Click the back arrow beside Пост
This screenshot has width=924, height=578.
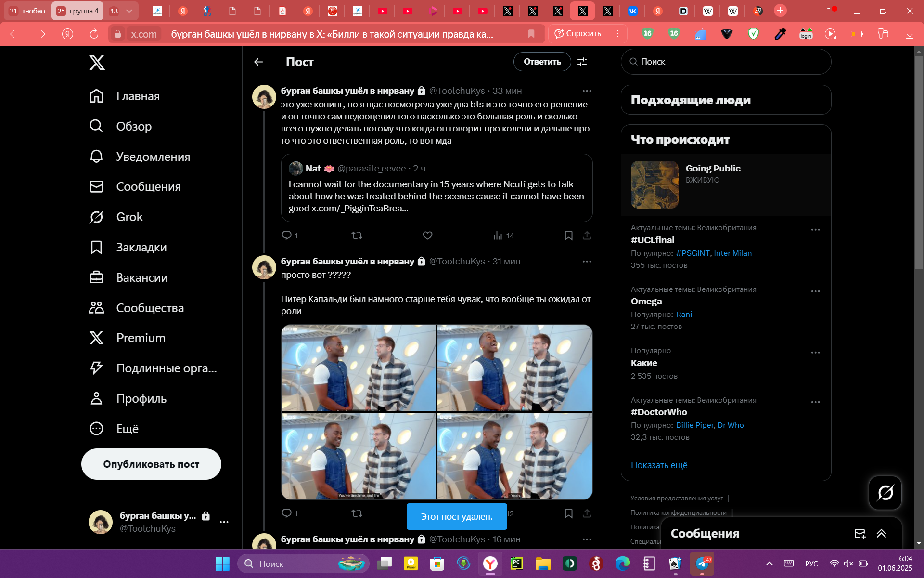tap(258, 62)
